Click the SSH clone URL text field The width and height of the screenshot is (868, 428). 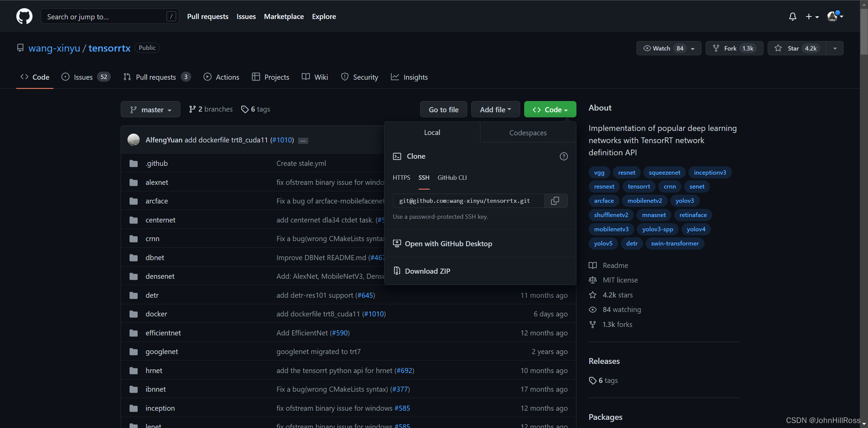point(469,201)
